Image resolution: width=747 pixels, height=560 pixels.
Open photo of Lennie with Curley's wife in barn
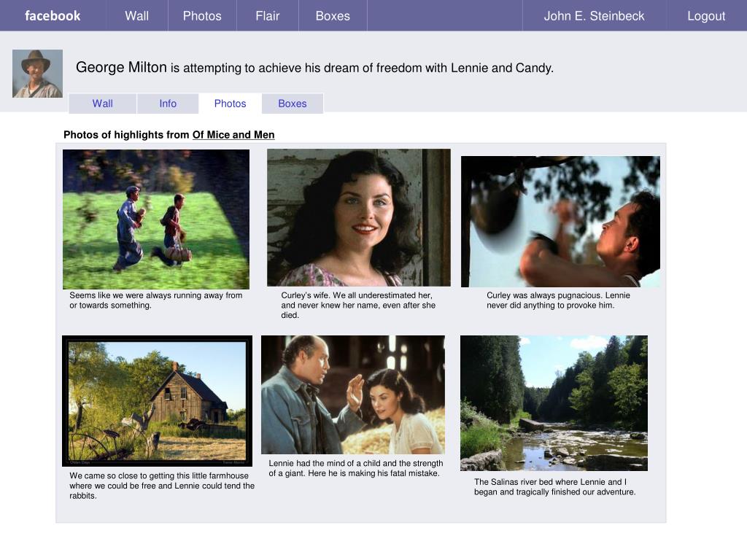(353, 394)
